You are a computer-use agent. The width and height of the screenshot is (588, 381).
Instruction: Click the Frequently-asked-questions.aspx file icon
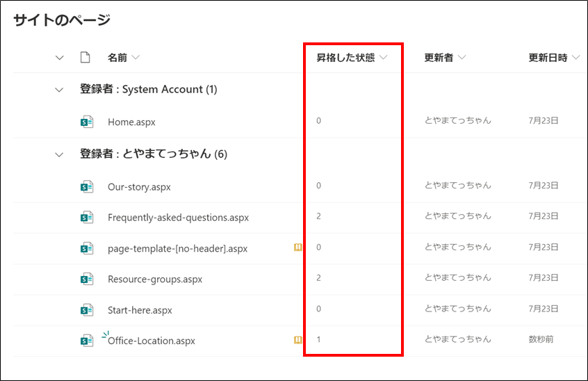(x=87, y=218)
